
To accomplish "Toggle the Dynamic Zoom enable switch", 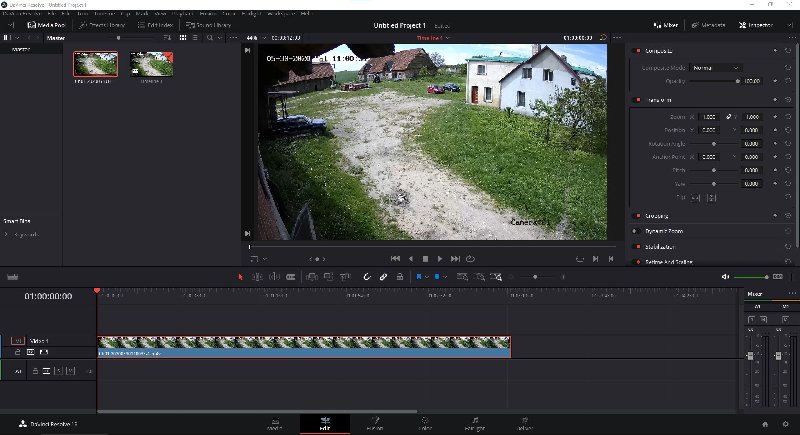I will coord(637,231).
